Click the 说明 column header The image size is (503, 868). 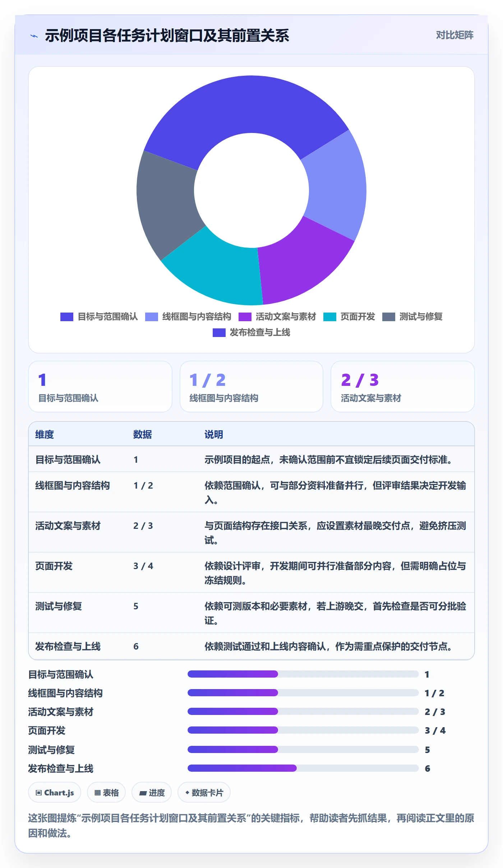tap(214, 434)
